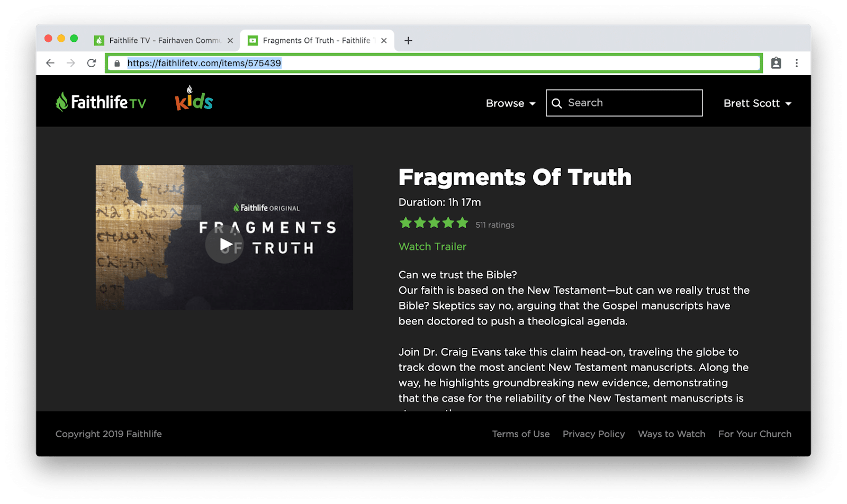Click the lock icon in the address bar
This screenshot has height=504, width=847.
click(x=117, y=64)
